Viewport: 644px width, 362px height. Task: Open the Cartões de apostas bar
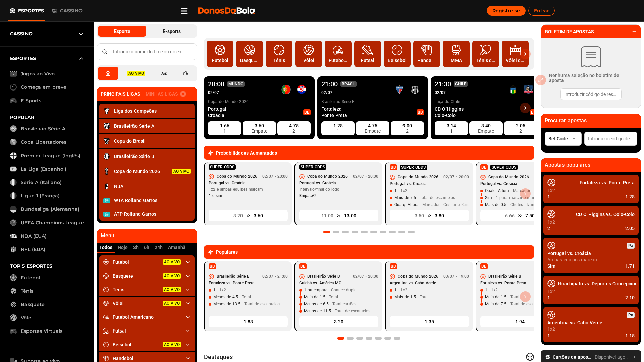[591, 357]
